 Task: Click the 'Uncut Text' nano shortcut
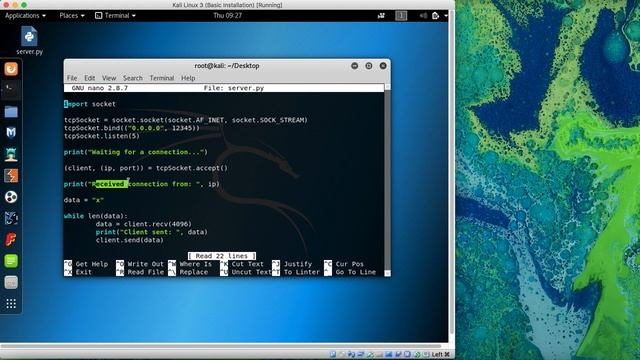pyautogui.click(x=246, y=272)
